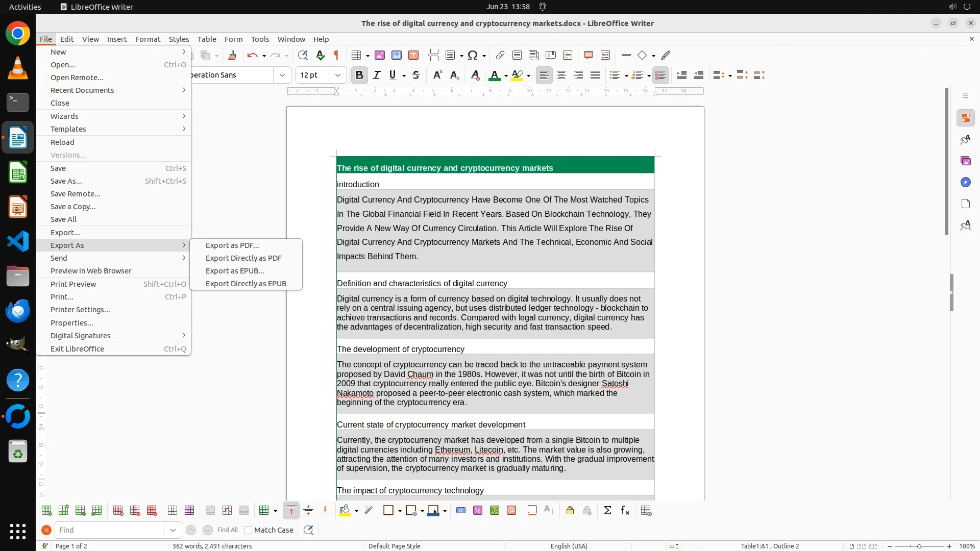Open the sidebar Navigator compass icon
The width and height of the screenshot is (980, 551).
click(965, 183)
